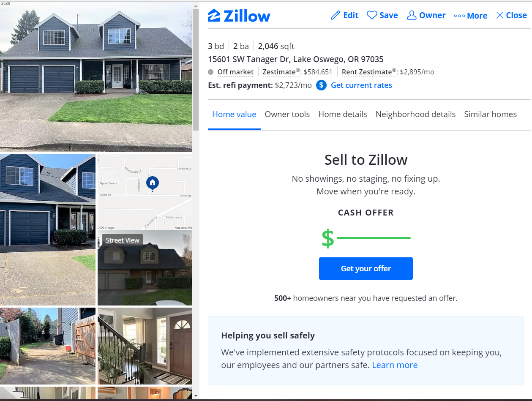Open the Get current rates link
This screenshot has width=532, height=401.
(x=361, y=85)
